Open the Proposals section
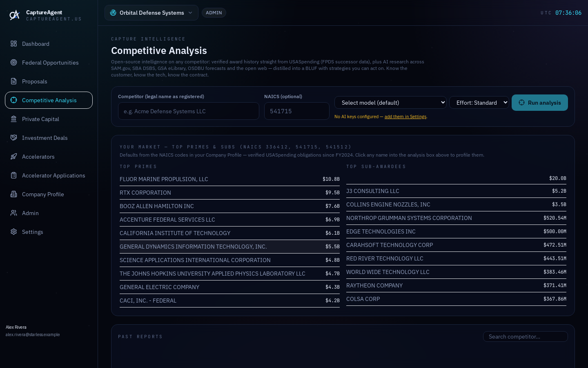The width and height of the screenshot is (588, 368). 49,81
